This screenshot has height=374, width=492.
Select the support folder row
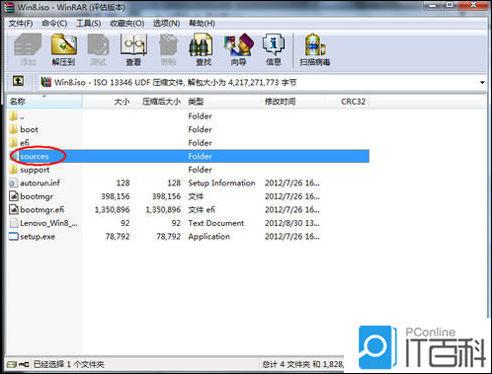pos(189,170)
